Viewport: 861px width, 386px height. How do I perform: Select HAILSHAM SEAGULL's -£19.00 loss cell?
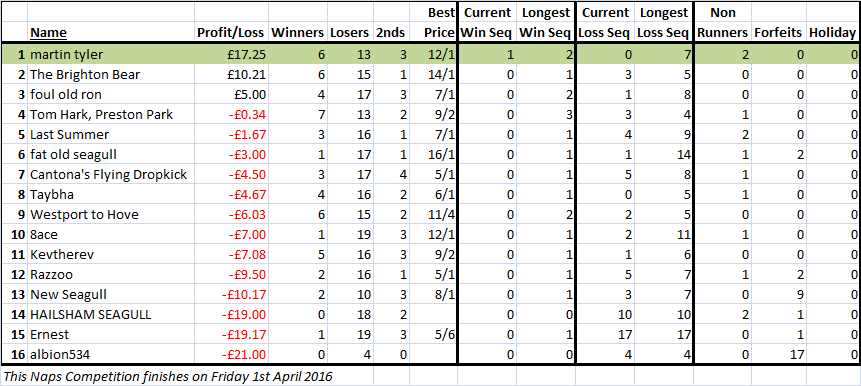point(231,315)
